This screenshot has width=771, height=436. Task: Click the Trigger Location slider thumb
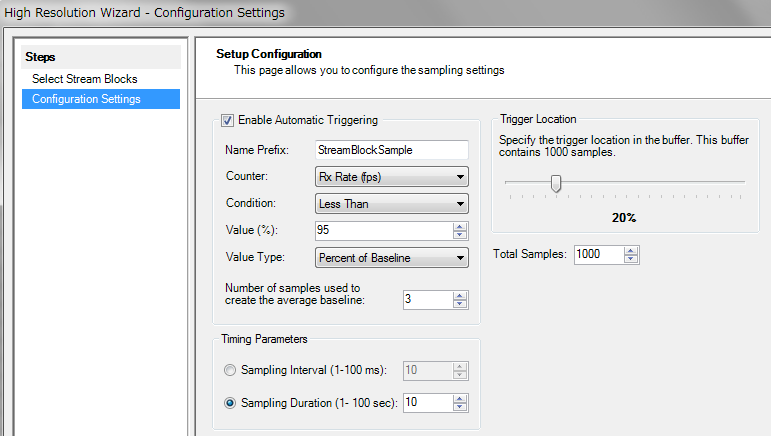tap(556, 183)
